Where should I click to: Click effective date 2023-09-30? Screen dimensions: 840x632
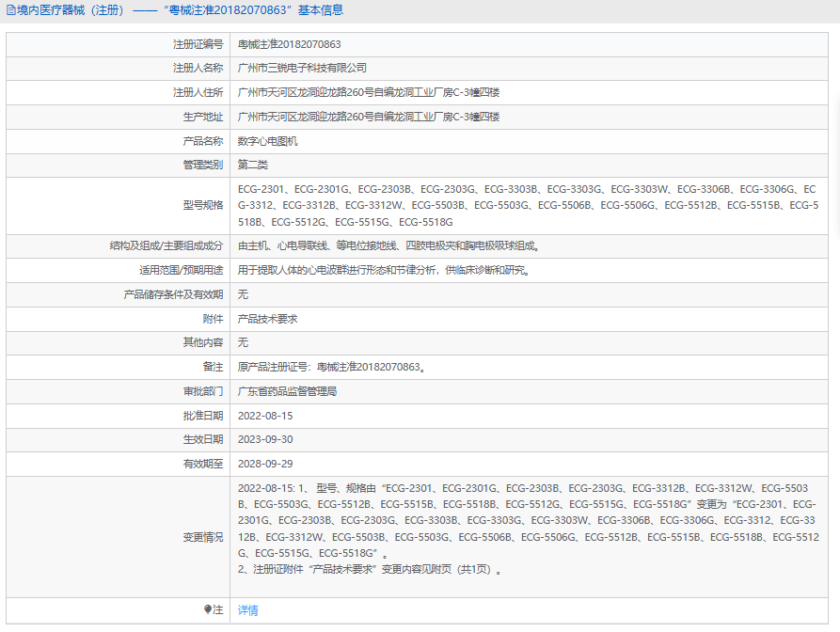[x=265, y=440]
